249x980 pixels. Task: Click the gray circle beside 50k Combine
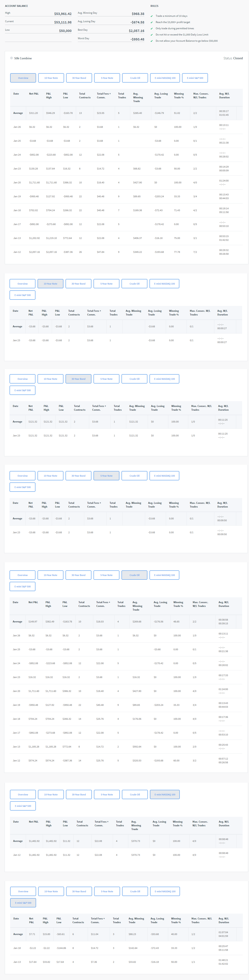(11, 58)
